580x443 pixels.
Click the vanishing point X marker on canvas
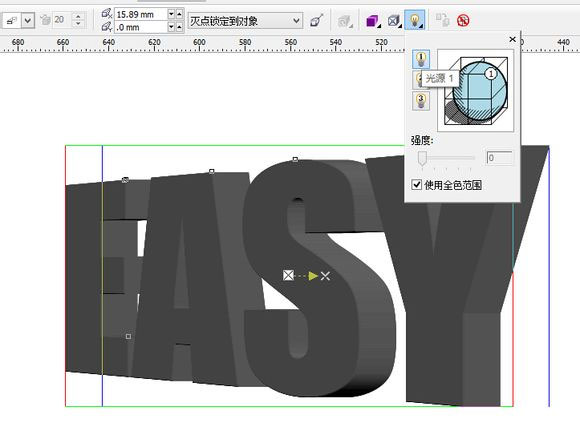325,276
